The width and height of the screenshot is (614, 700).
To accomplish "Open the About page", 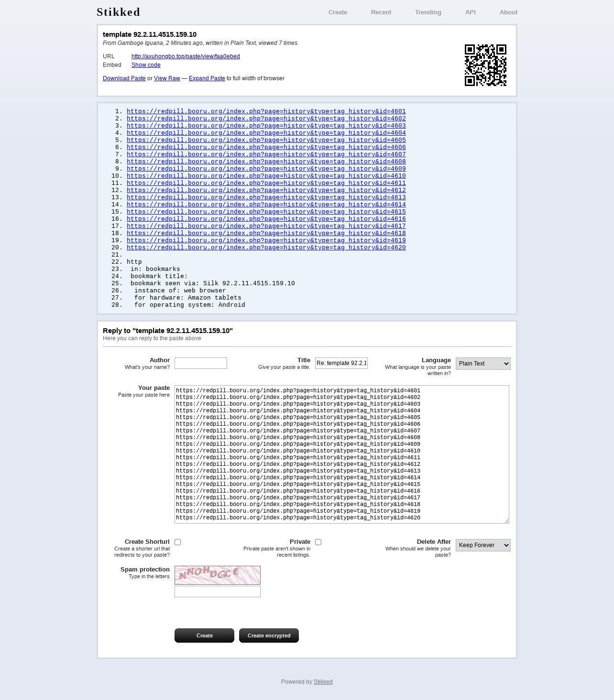I will coord(508,12).
